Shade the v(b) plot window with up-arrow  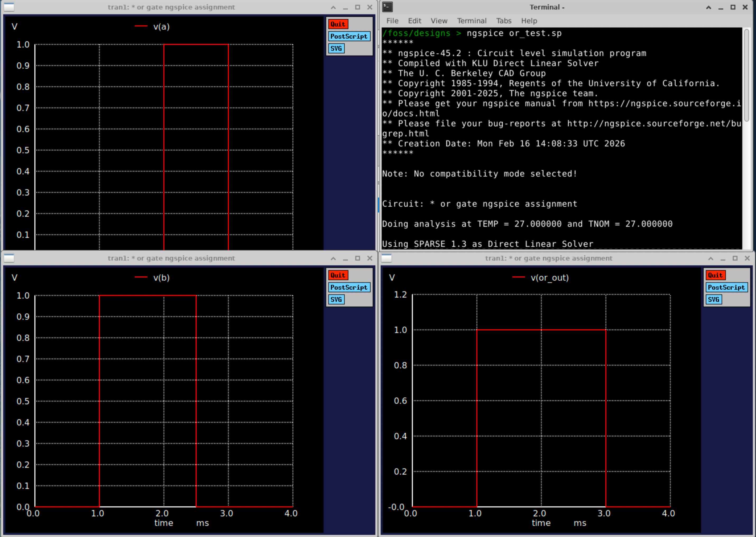333,258
